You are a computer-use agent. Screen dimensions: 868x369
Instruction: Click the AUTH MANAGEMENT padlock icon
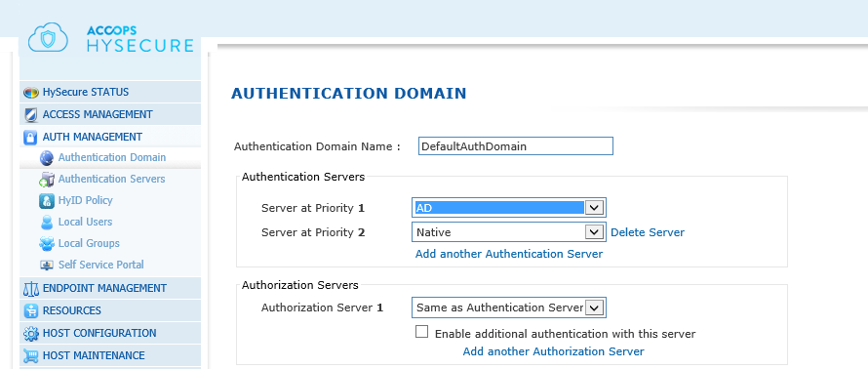(x=31, y=137)
